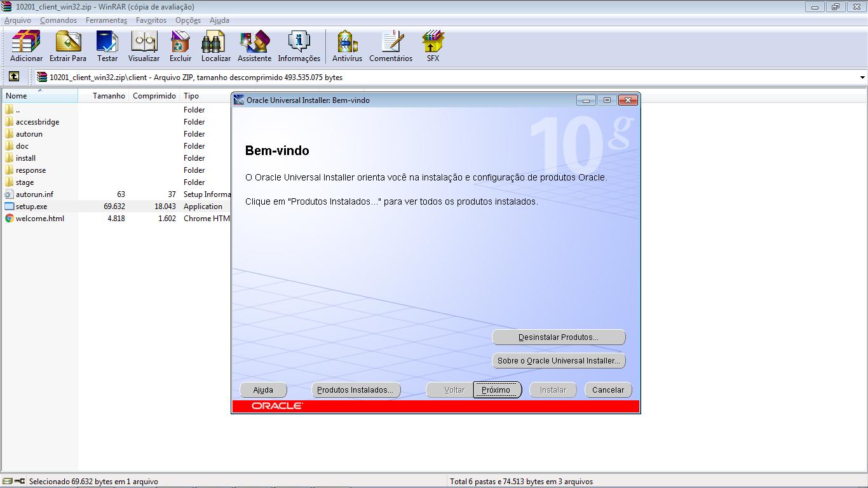Open the Opções menu
Image resolution: width=868 pixels, height=488 pixels.
[187, 20]
